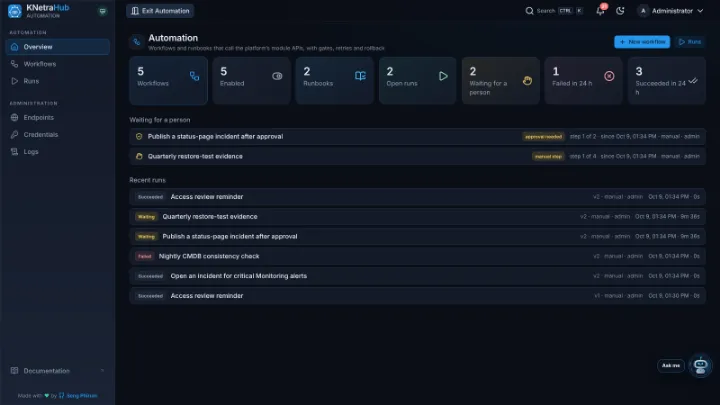Expand the Documentation section
The image size is (720, 405).
tap(57, 371)
